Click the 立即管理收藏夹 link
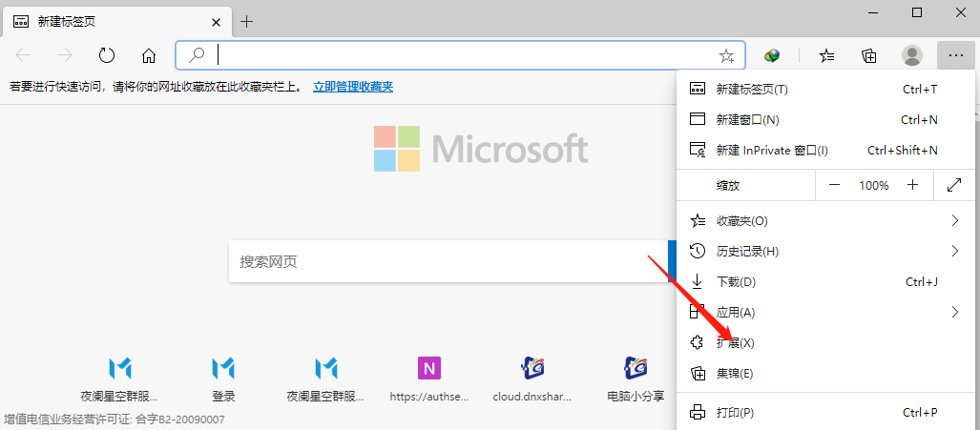 [353, 87]
